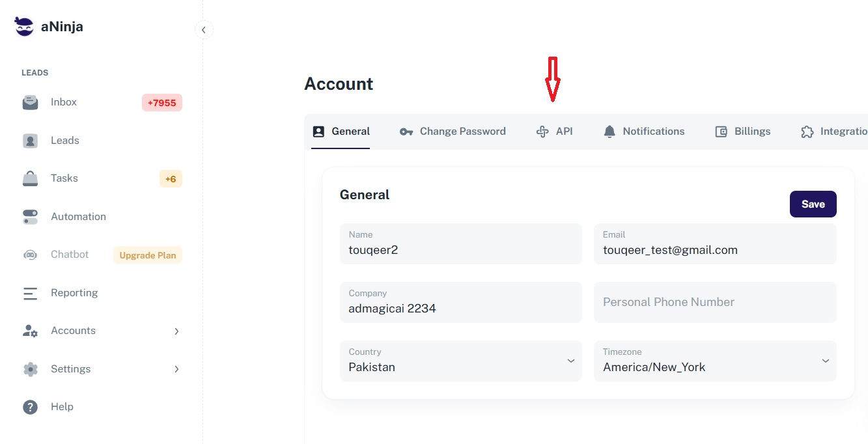The height and width of the screenshot is (444, 868).
Task: Switch to the API tab
Action: pyautogui.click(x=555, y=132)
